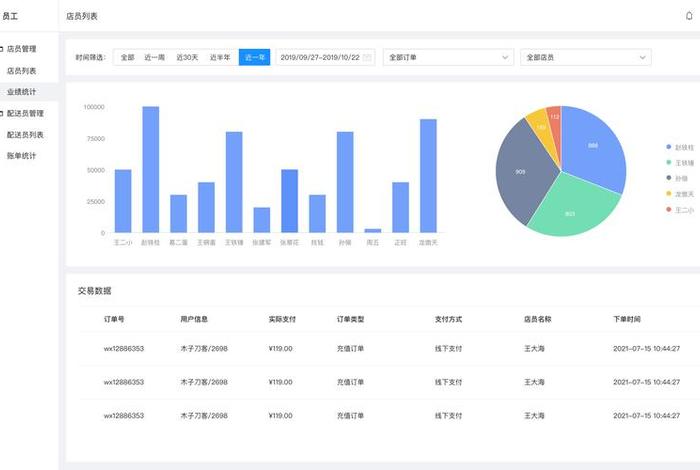Viewport: 700px width, 470px height.
Task: Open 店员列表 in the sidebar
Action: [22, 71]
